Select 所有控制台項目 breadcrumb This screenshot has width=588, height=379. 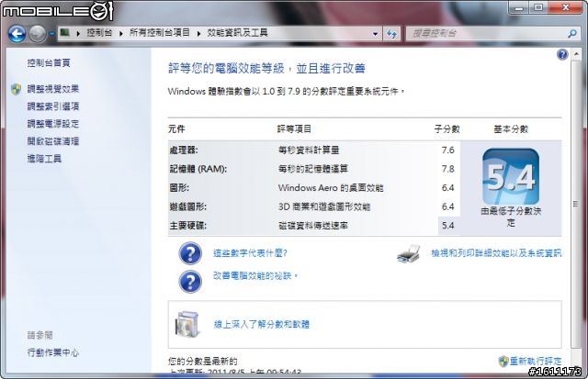pyautogui.click(x=160, y=33)
